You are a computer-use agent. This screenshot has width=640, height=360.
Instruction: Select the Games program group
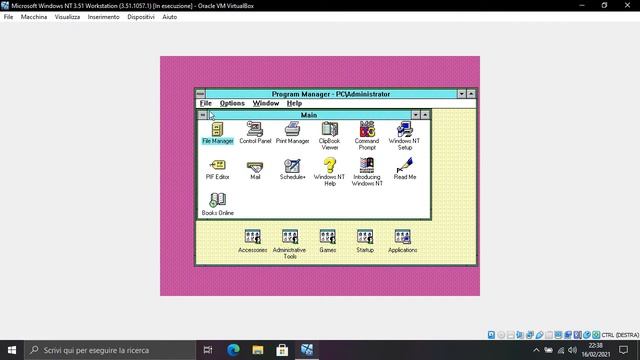pyautogui.click(x=328, y=241)
